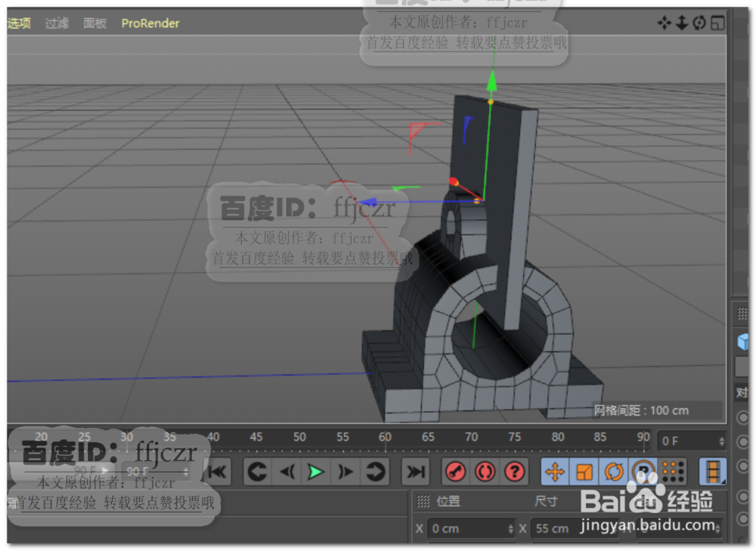Open the frame field stepper showing 0 F

(720, 441)
